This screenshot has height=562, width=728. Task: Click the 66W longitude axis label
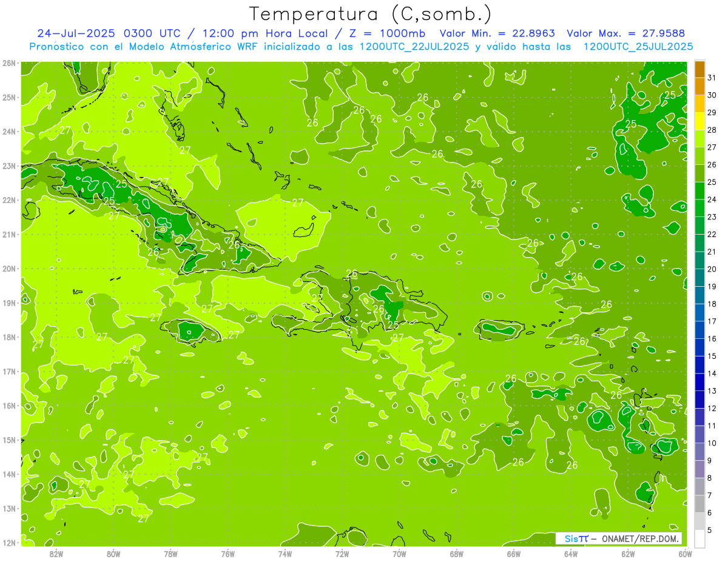[514, 554]
